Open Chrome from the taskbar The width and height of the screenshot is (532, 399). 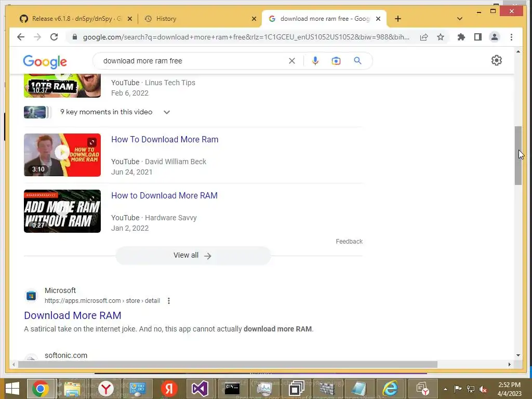click(x=41, y=389)
